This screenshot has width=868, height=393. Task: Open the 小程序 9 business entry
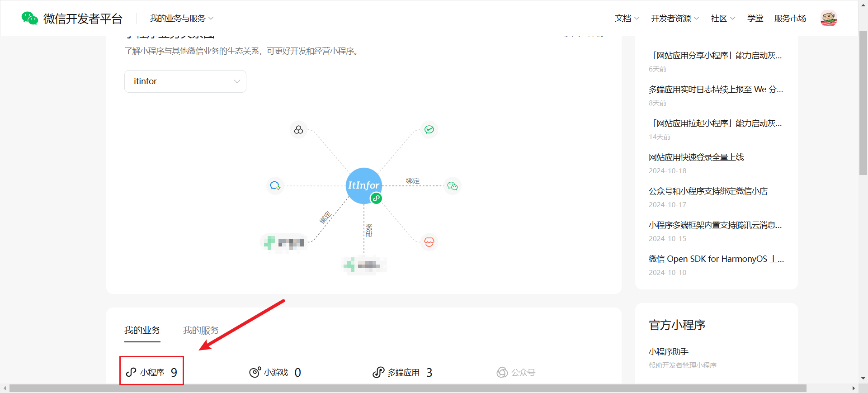[x=151, y=372]
